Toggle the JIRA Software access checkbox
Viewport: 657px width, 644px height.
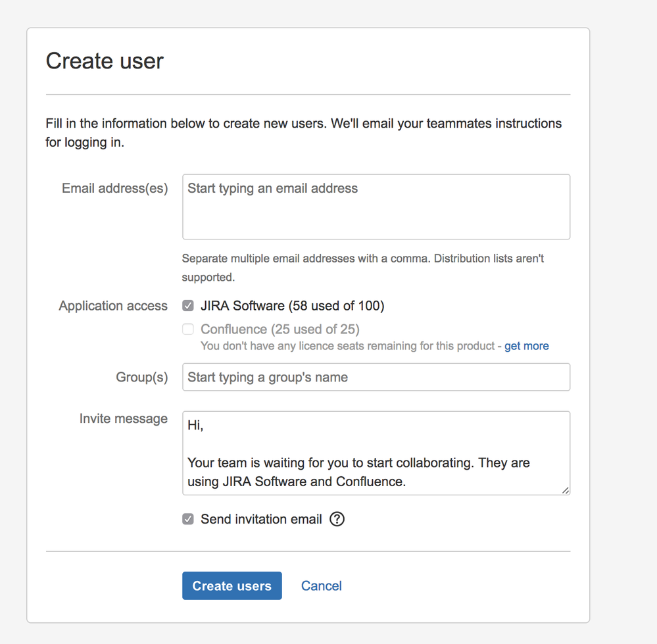coord(187,306)
